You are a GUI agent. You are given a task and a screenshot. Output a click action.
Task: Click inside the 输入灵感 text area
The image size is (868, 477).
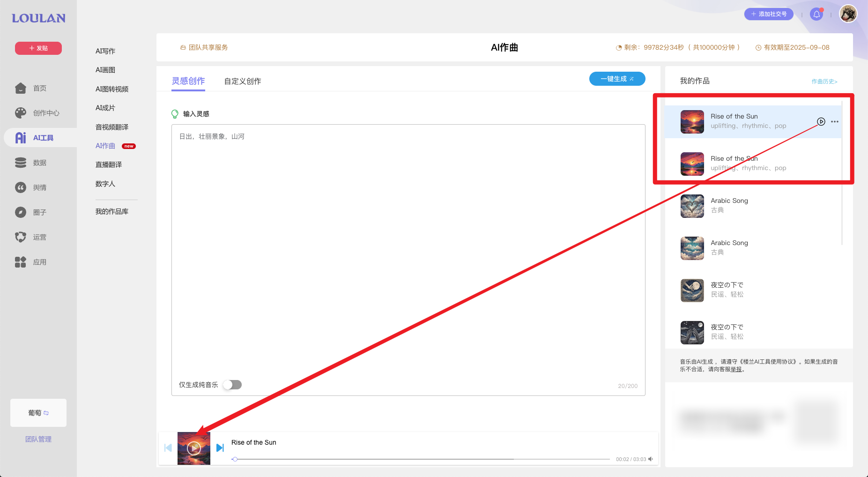408,234
